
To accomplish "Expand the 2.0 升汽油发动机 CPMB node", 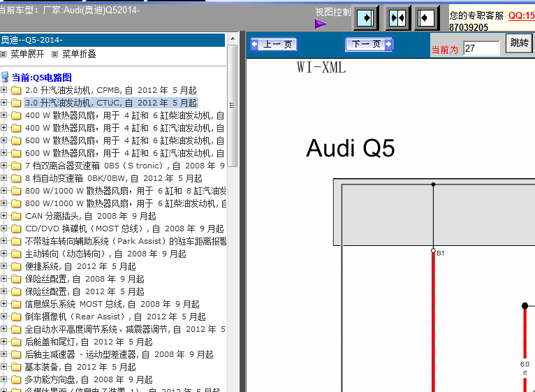I will point(3,90).
